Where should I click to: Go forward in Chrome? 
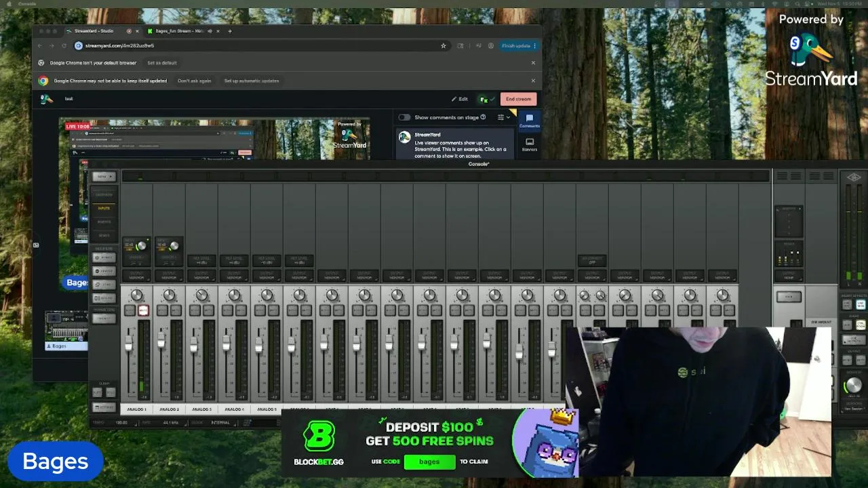pos(52,46)
